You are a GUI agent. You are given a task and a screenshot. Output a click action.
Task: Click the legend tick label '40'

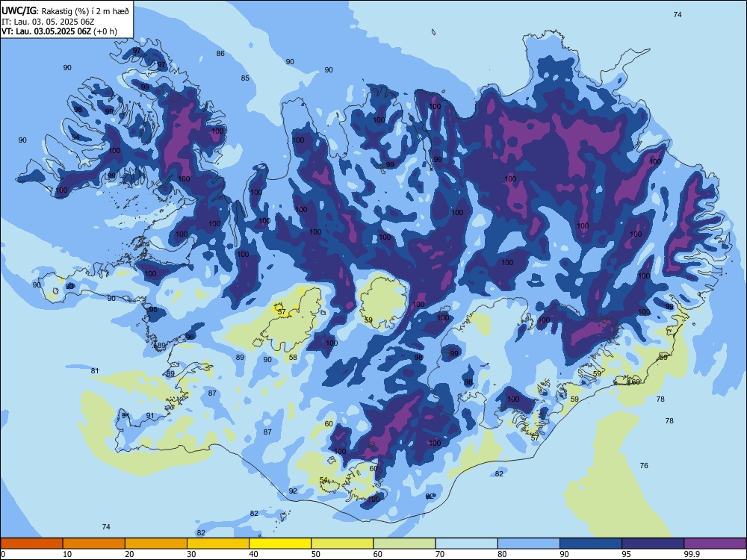coord(253,554)
